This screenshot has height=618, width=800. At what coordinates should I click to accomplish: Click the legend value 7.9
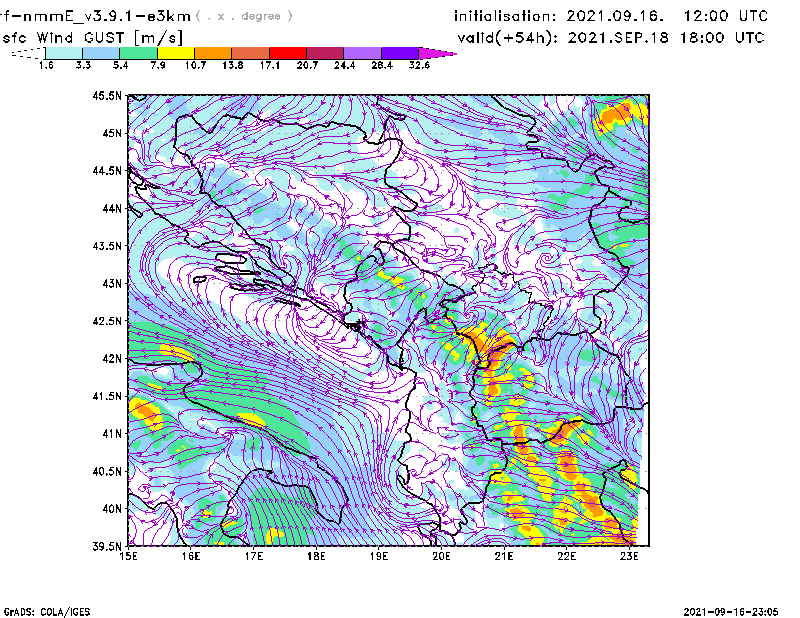158,65
